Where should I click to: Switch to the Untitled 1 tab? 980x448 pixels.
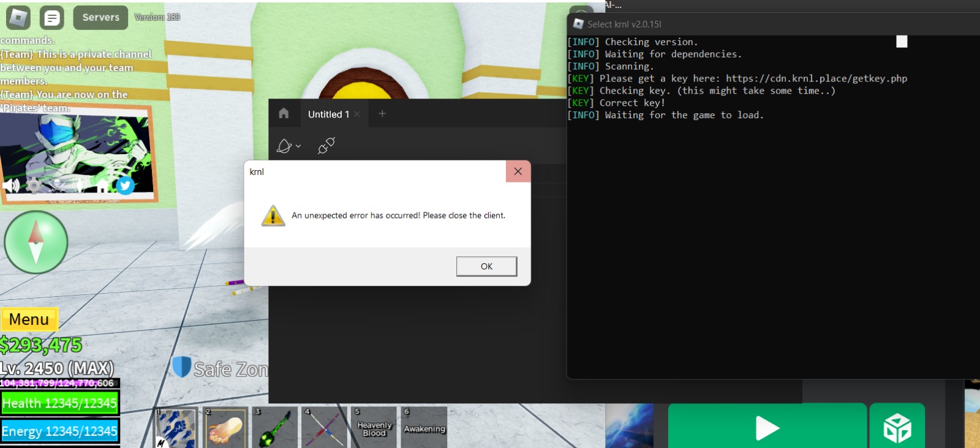[328, 114]
